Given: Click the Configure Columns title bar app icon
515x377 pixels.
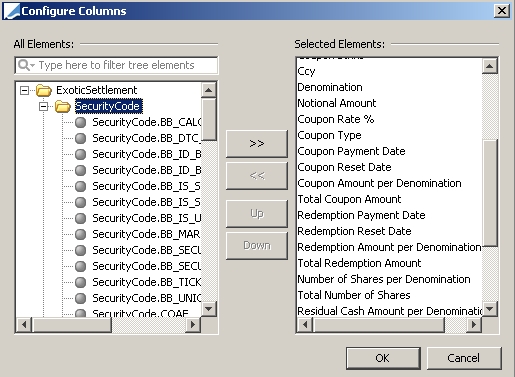Looking at the screenshot, I should 11,11.
